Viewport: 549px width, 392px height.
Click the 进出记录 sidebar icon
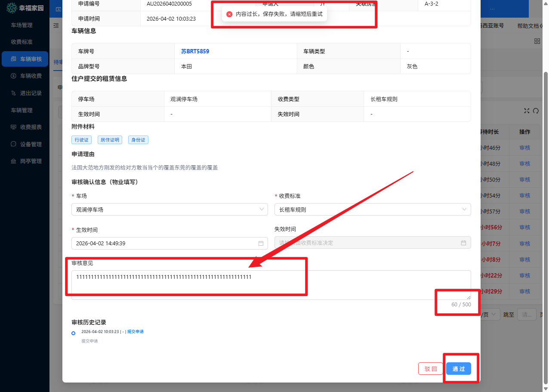click(14, 93)
